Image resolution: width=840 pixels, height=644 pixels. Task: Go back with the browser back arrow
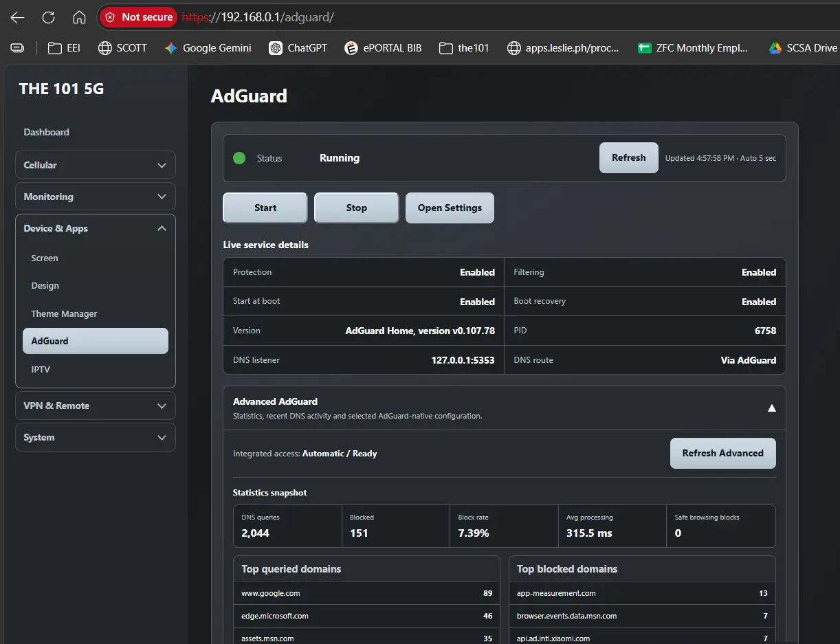[17, 17]
